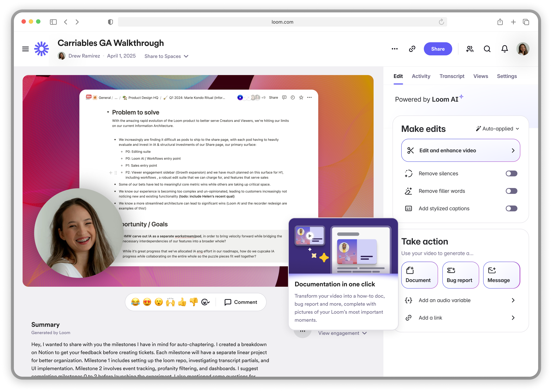Click the Loom logo icon

pos(42,49)
